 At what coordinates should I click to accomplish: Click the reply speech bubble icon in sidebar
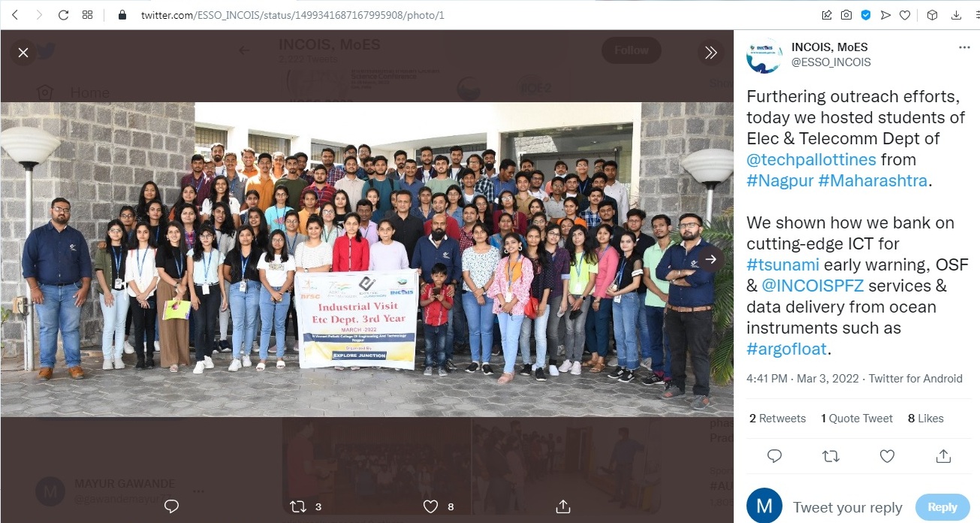coord(774,456)
